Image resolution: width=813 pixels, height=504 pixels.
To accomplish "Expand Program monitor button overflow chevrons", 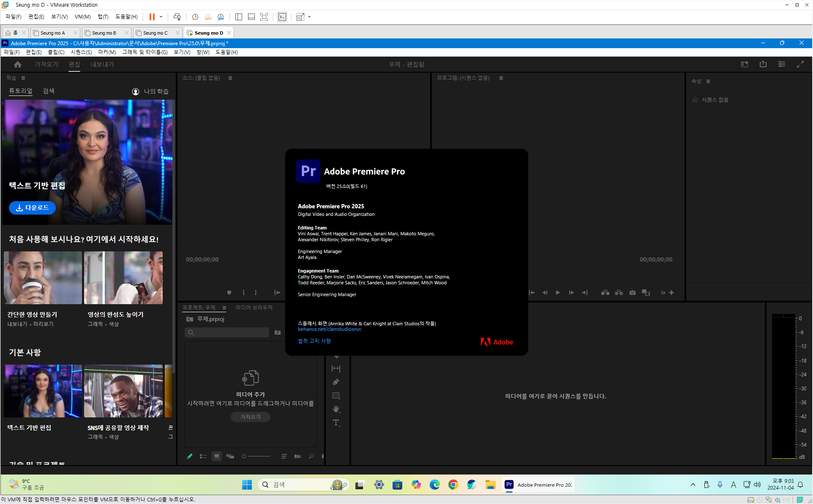I will point(663,292).
